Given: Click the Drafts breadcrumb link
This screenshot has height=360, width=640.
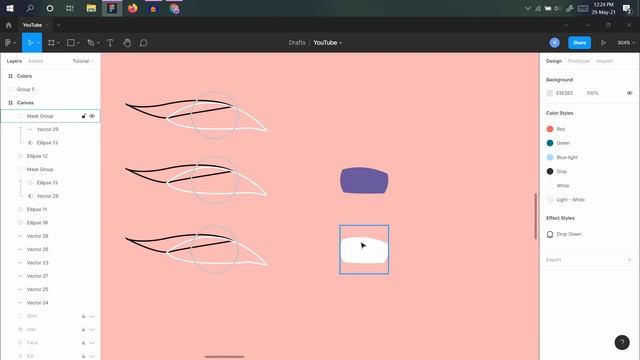Looking at the screenshot, I should click(x=297, y=42).
